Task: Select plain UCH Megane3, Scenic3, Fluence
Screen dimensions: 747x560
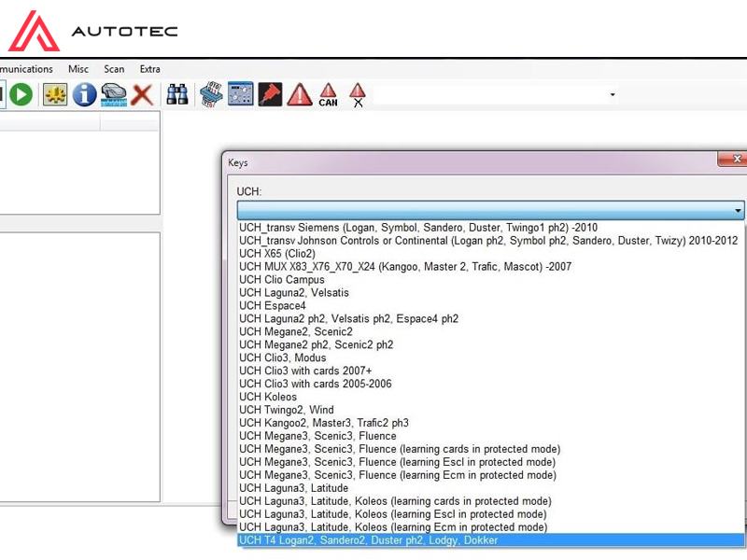Action: pos(491,436)
